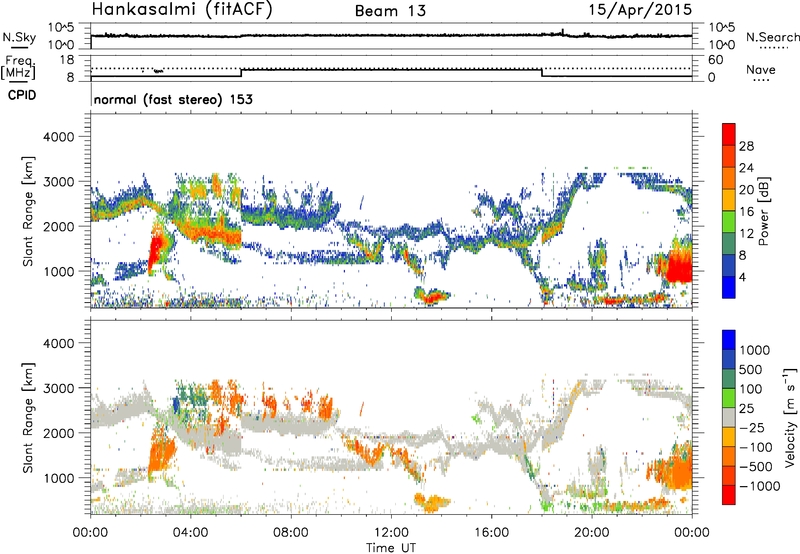This screenshot has width=800, height=554.
Task: Click '1000' on the velocity panel range axis
Action: click(61, 478)
